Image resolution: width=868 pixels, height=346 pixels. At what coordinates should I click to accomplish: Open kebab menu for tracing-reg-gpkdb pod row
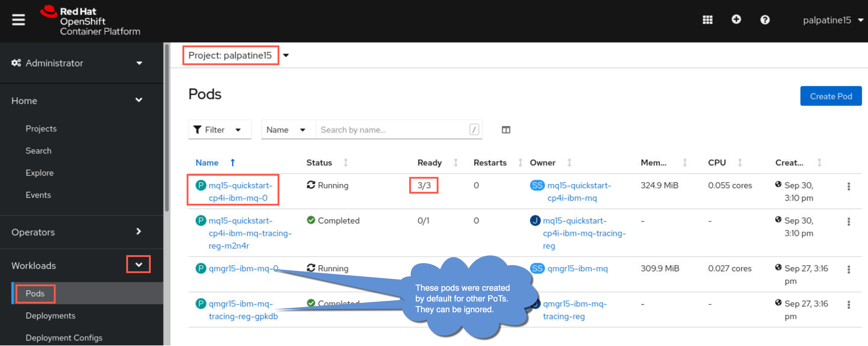(x=849, y=304)
